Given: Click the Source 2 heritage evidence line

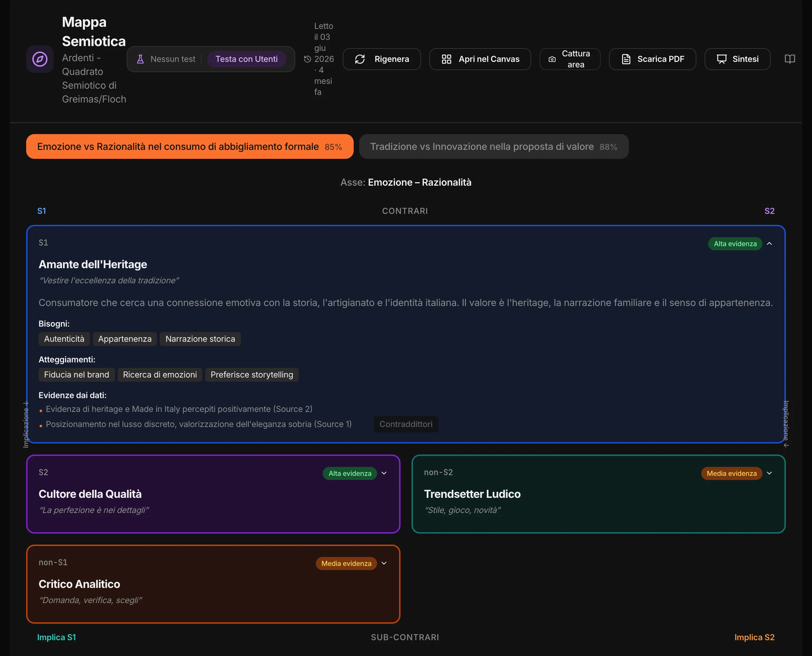Looking at the screenshot, I should point(179,409).
